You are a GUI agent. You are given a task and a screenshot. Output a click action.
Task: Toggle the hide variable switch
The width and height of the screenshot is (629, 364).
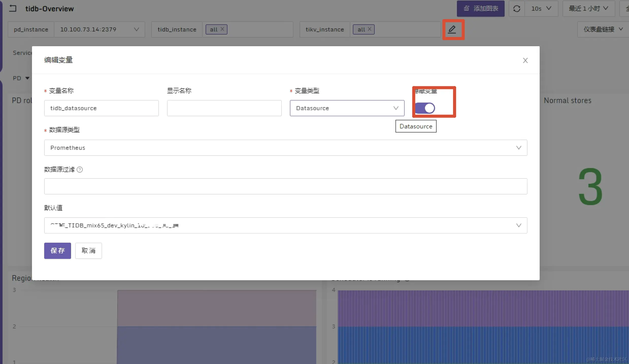pos(425,108)
